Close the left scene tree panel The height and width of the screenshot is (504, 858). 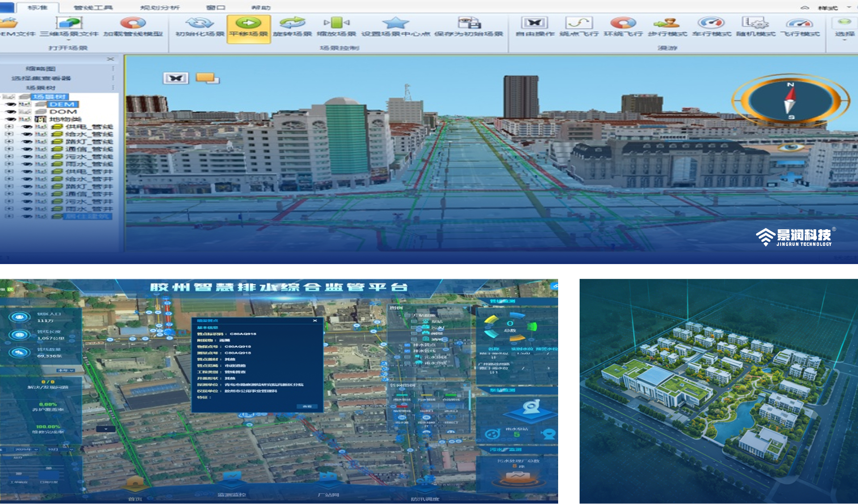point(110,59)
